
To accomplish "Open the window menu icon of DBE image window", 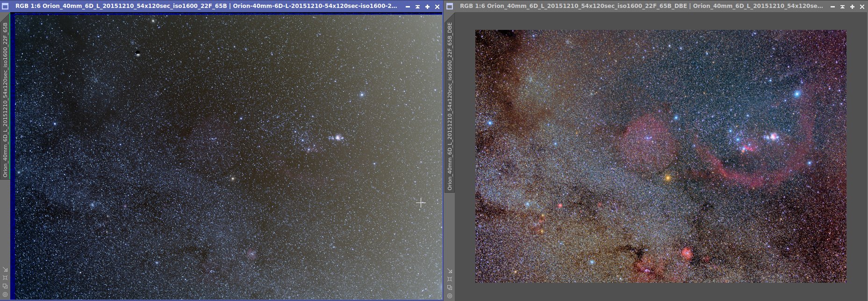I will click(450, 6).
